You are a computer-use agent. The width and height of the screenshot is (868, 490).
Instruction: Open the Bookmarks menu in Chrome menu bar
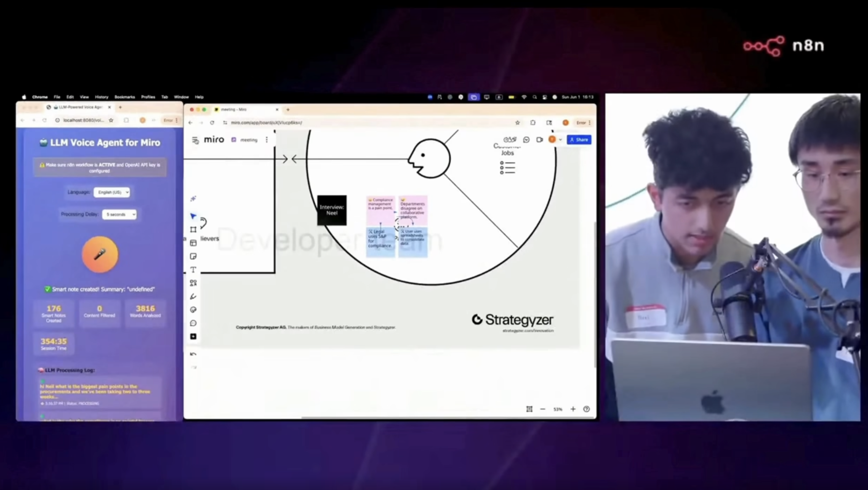click(x=124, y=97)
